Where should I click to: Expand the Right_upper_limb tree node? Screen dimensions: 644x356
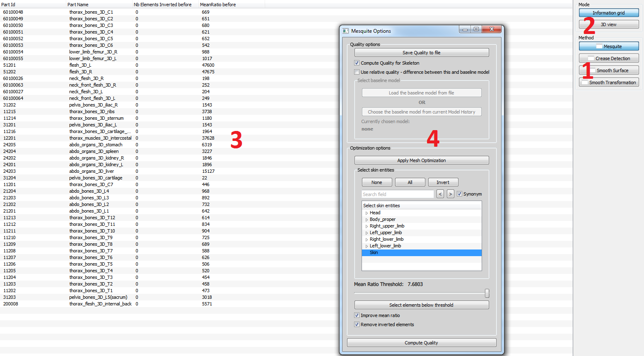click(x=367, y=226)
